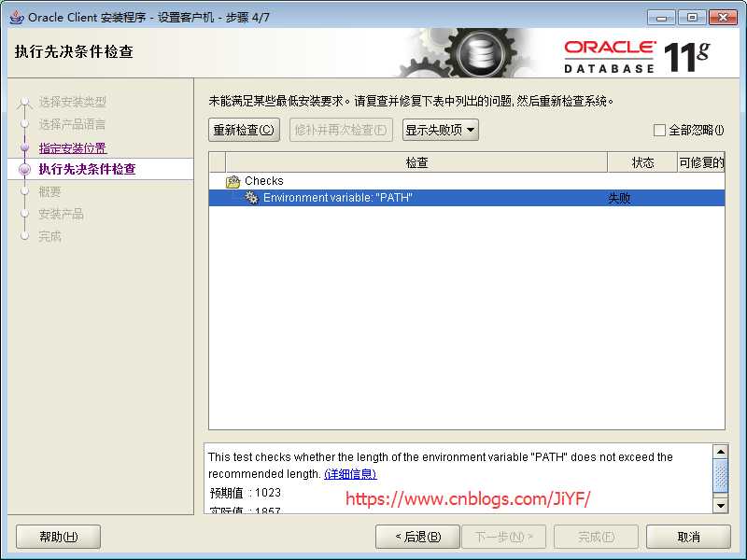The width and height of the screenshot is (747, 560).
Task: Click the Checks folder icon
Action: point(233,181)
